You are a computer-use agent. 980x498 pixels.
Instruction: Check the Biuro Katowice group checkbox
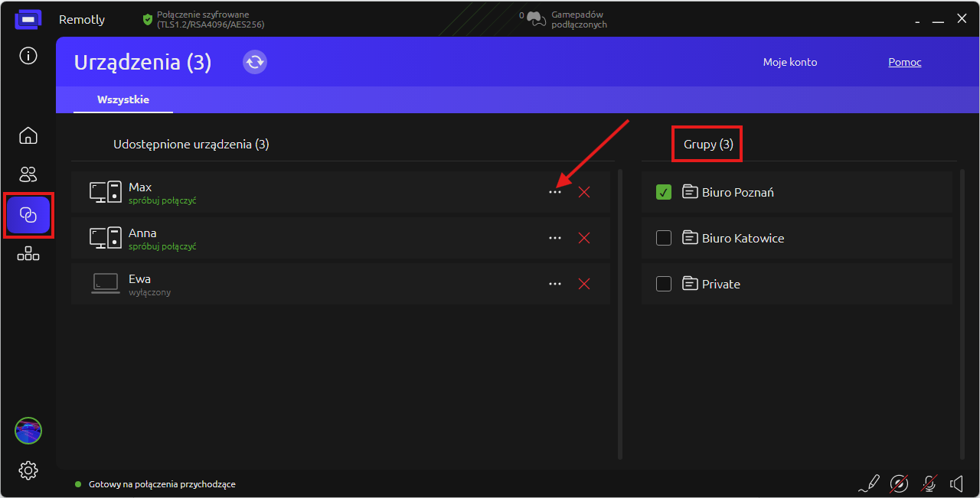click(x=664, y=238)
